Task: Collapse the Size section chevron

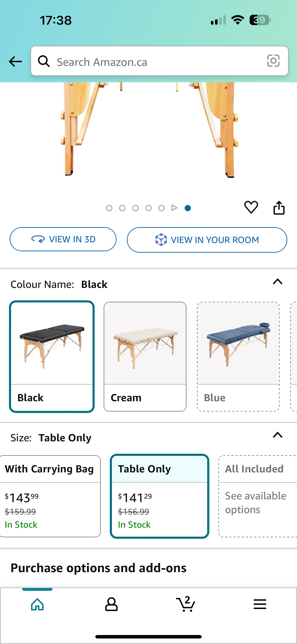Action: (x=277, y=435)
